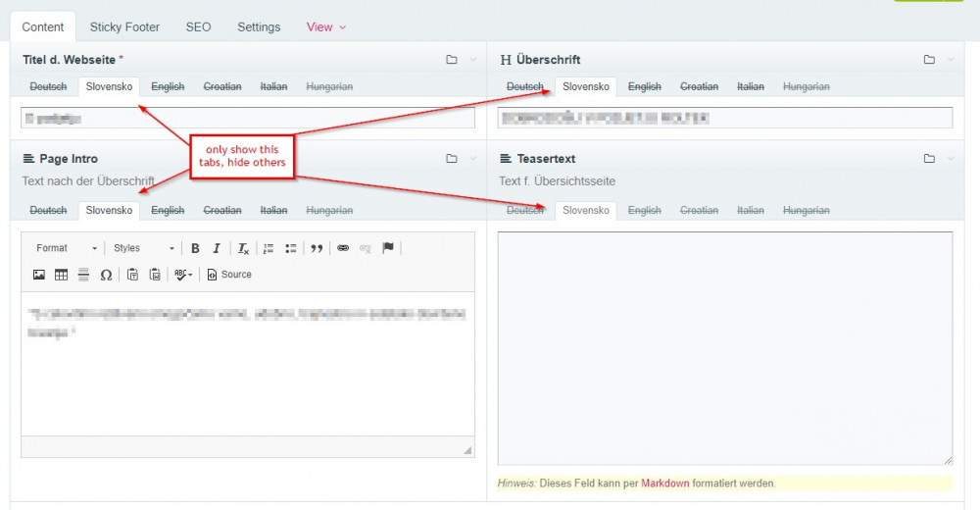
Task: Insert a link in the editor
Action: pos(343,248)
